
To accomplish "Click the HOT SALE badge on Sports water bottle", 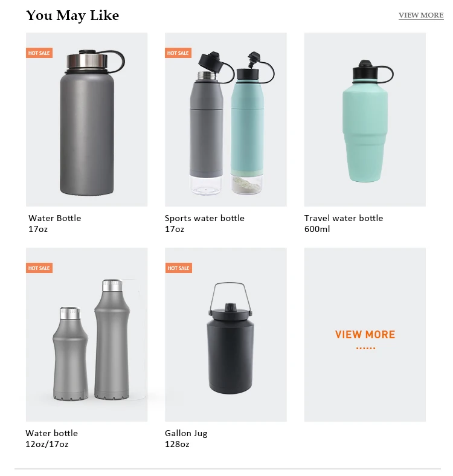I will pyautogui.click(x=178, y=53).
